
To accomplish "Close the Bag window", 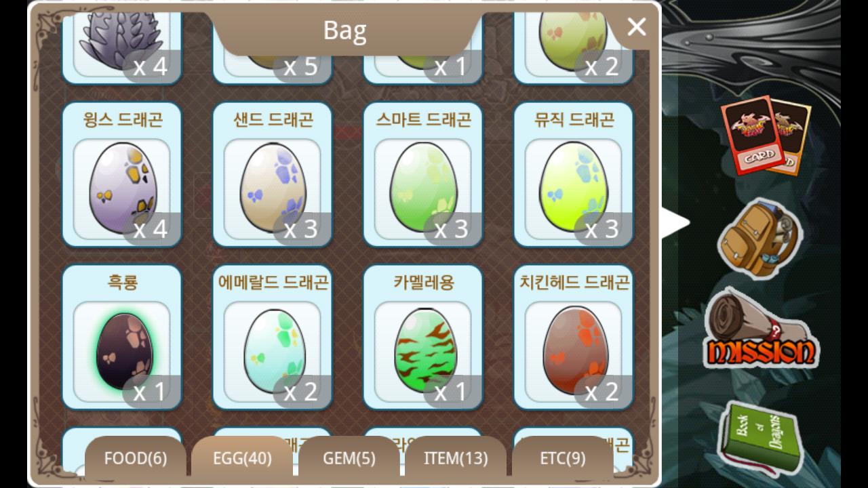I will 636,27.
